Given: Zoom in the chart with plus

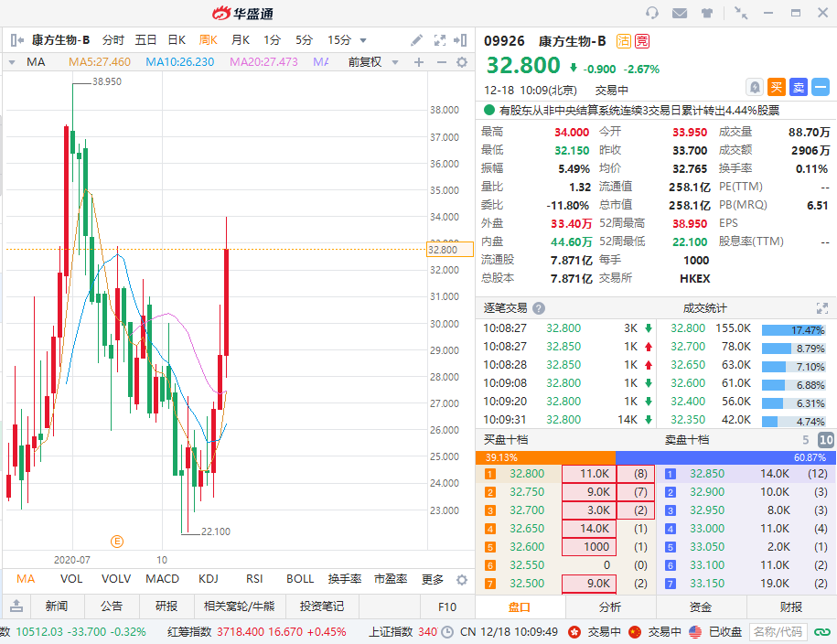Looking at the screenshot, I should click(419, 62).
